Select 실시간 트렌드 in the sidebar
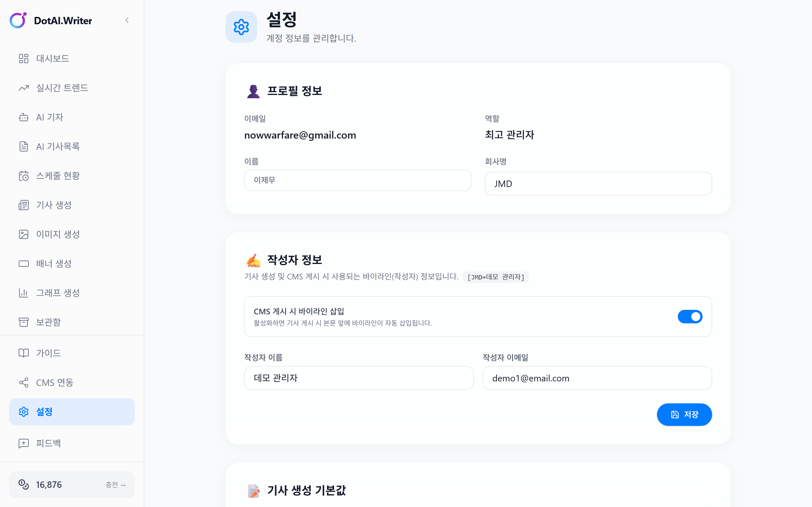 tap(62, 88)
